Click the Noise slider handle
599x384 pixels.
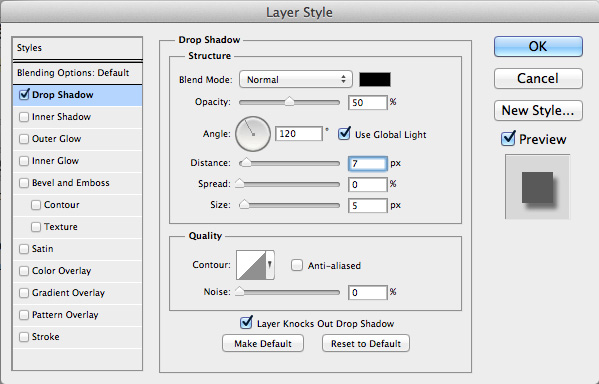[240, 292]
